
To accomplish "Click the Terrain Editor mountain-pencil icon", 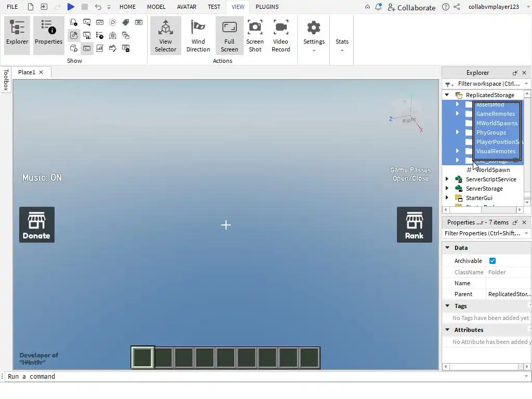I will [x=113, y=48].
